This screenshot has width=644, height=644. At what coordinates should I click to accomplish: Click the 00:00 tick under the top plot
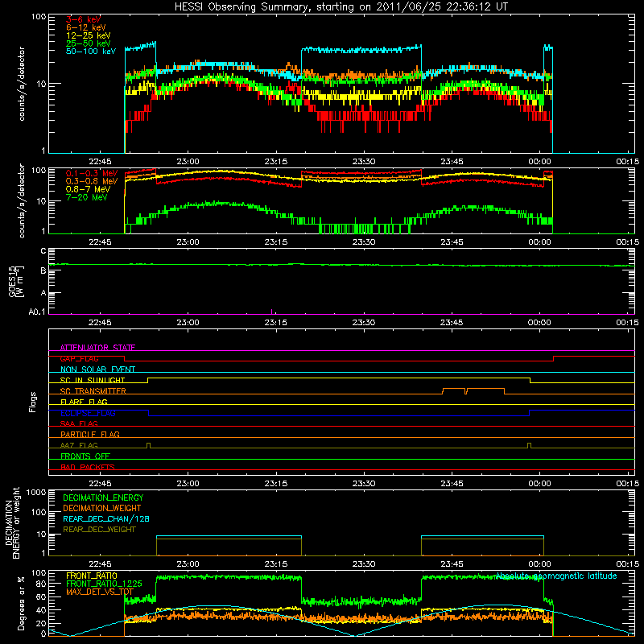(x=539, y=162)
